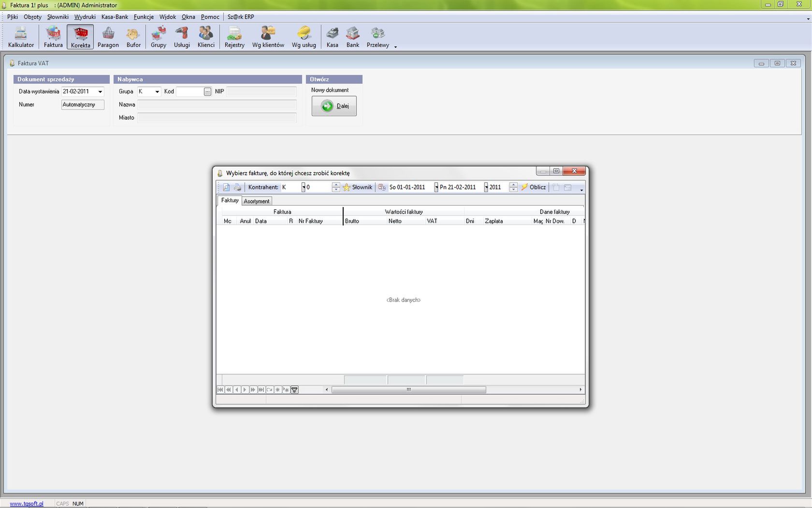This screenshot has height=508, width=812.
Task: Click the Faktura toolbar icon
Action: [53, 37]
